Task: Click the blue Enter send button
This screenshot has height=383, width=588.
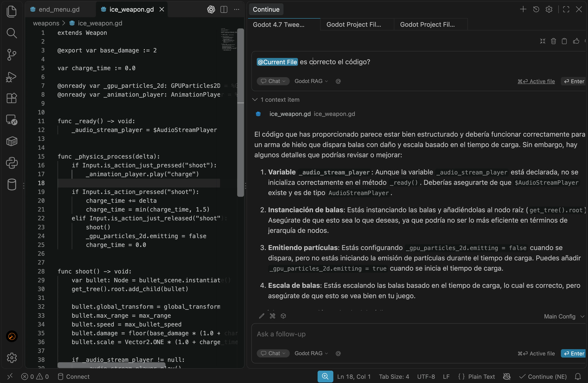Action: pos(573,353)
